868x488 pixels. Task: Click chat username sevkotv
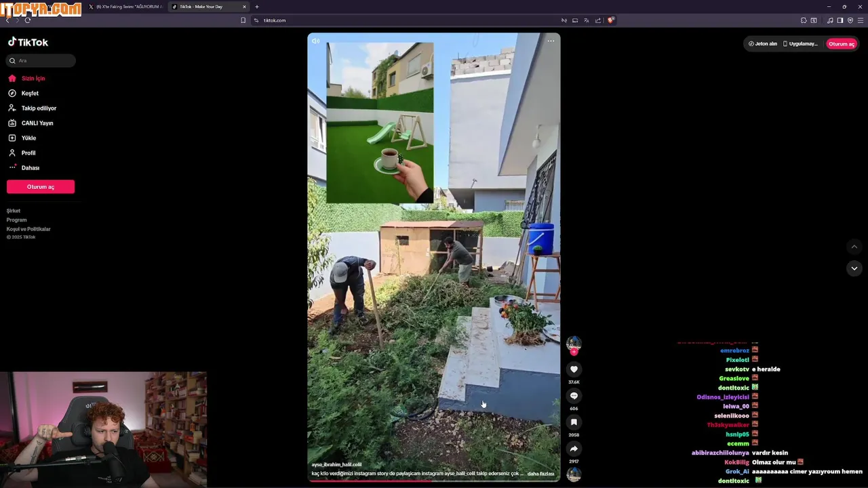tap(737, 369)
